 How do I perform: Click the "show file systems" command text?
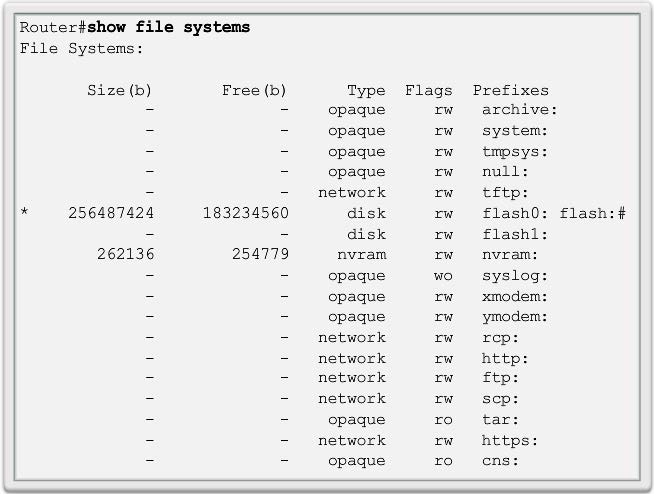[169, 27]
